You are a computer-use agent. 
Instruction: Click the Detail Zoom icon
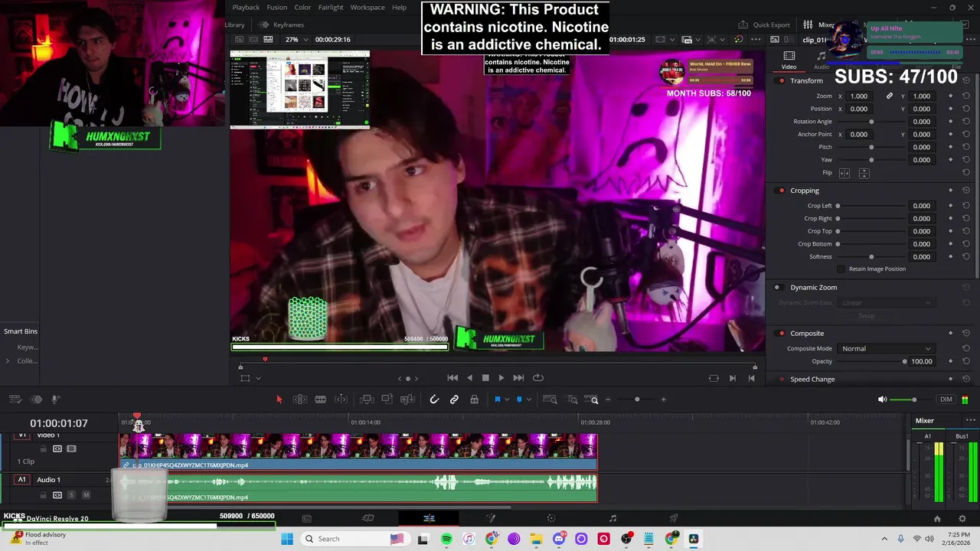click(x=573, y=399)
